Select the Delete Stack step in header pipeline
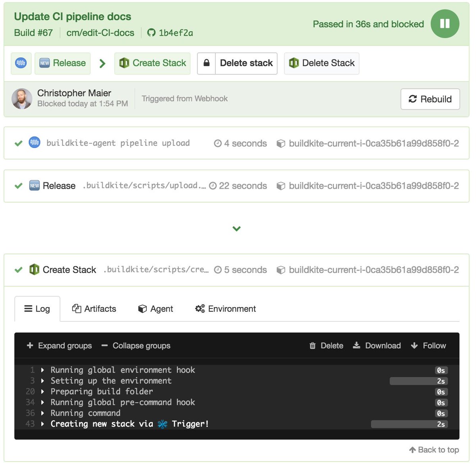Viewport: 476px width, 464px height. [x=322, y=63]
